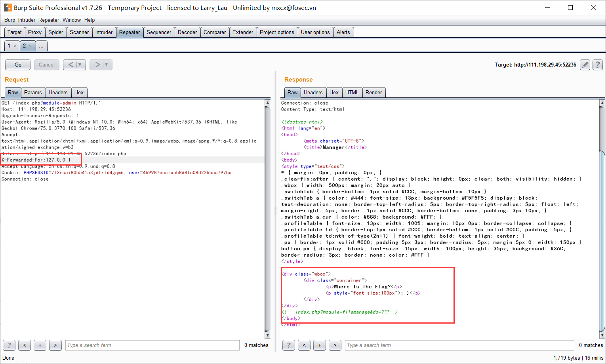Open Repeater help question mark icon
Screen dimensions: 606x364
[598, 65]
